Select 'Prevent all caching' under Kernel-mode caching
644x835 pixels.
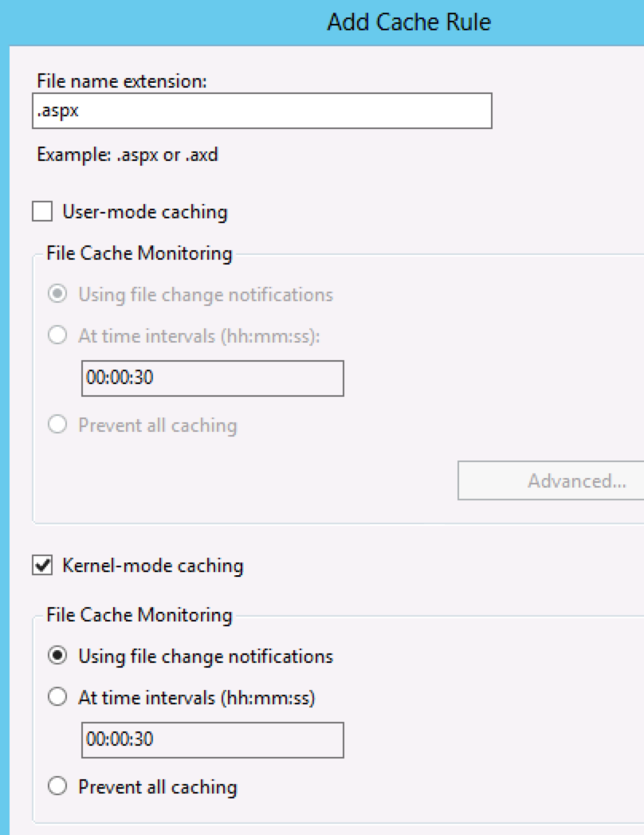[x=57, y=786]
